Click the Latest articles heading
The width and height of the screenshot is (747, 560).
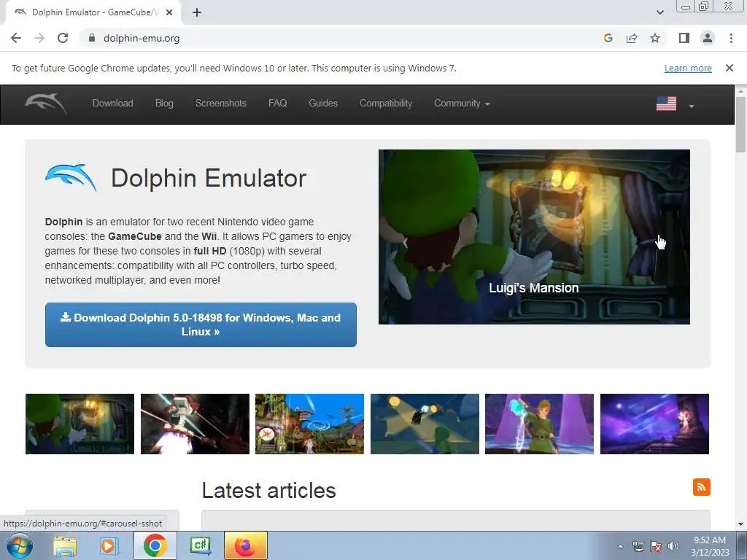tap(268, 491)
